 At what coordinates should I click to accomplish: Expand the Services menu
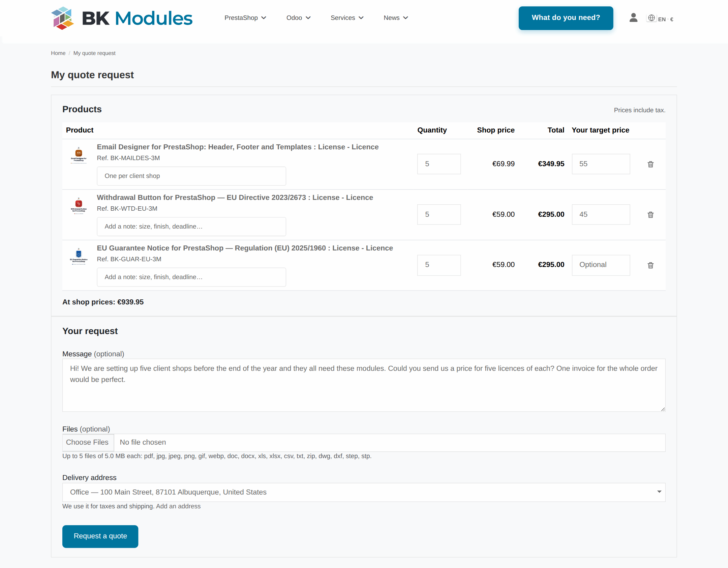[347, 18]
